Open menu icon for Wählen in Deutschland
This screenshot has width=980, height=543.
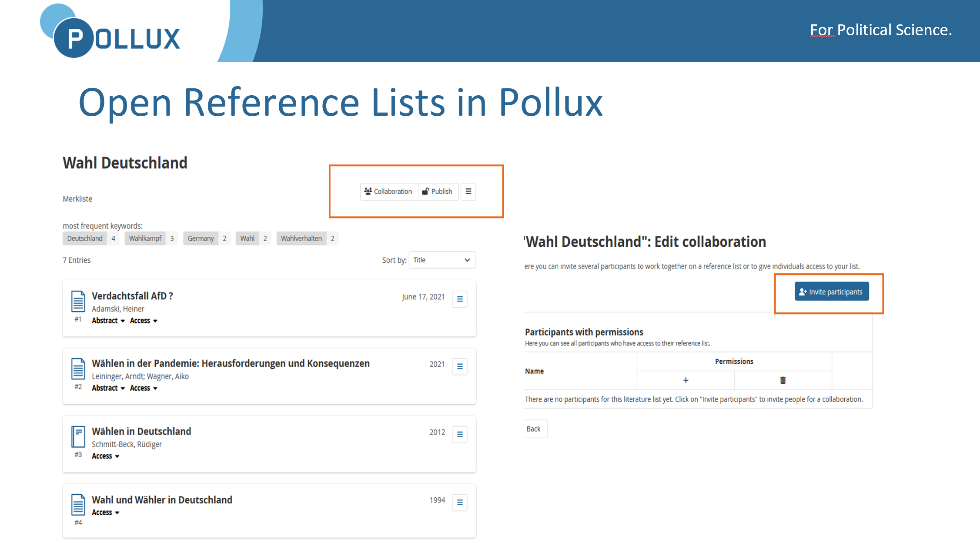[460, 435]
